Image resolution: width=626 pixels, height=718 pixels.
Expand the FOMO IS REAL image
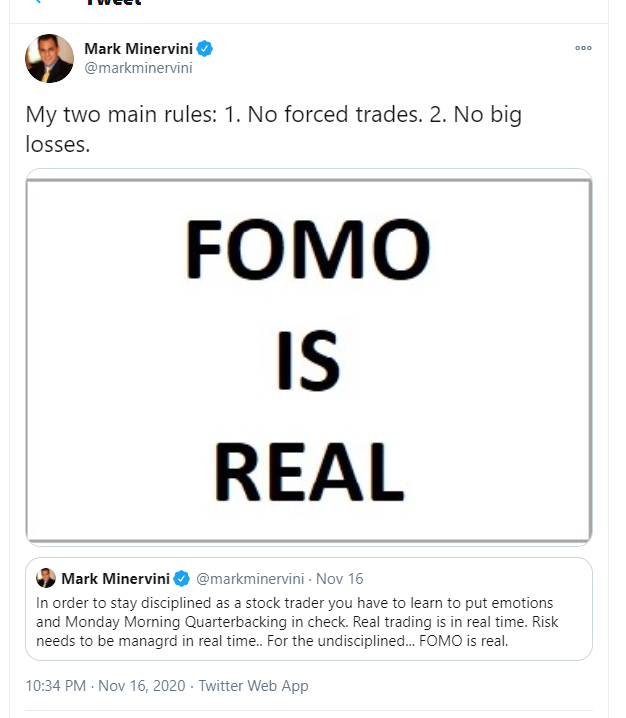pos(308,360)
